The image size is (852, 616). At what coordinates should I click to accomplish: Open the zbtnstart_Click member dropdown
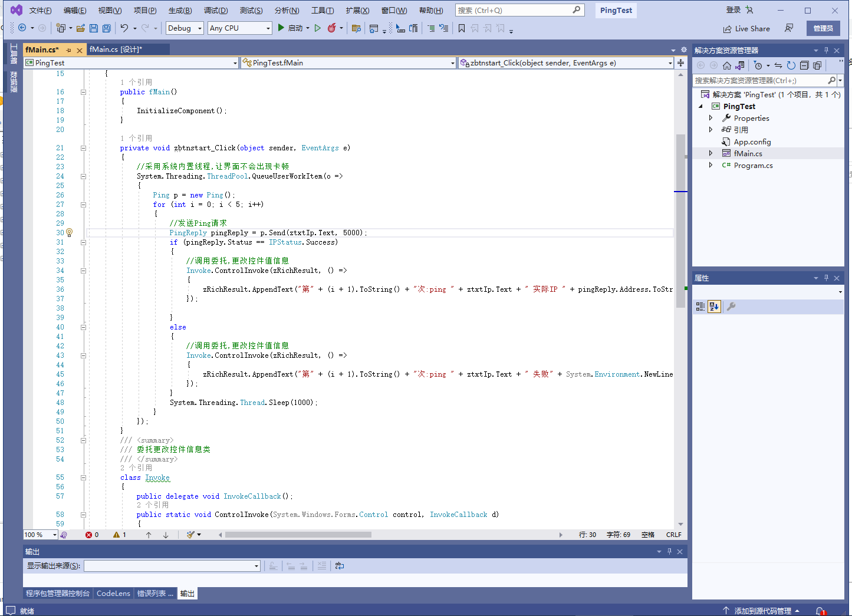point(566,62)
